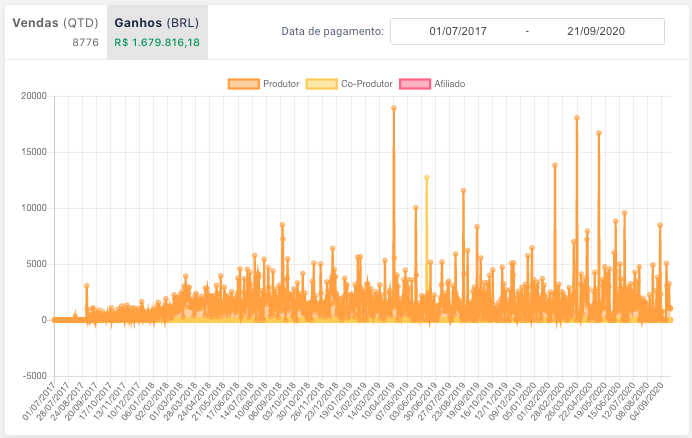Screen dimensions: 692x438
Task: Click the orange Produtor legend color box
Action: point(243,84)
